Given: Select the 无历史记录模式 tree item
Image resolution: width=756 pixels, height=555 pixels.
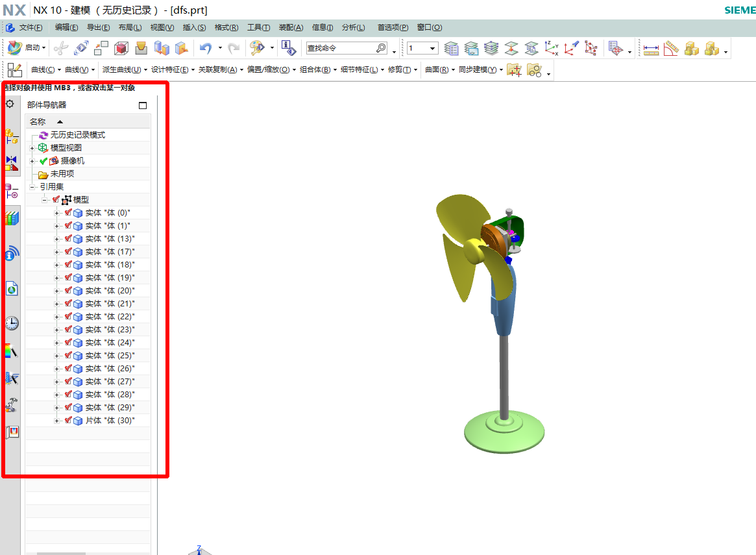Looking at the screenshot, I should tap(78, 135).
